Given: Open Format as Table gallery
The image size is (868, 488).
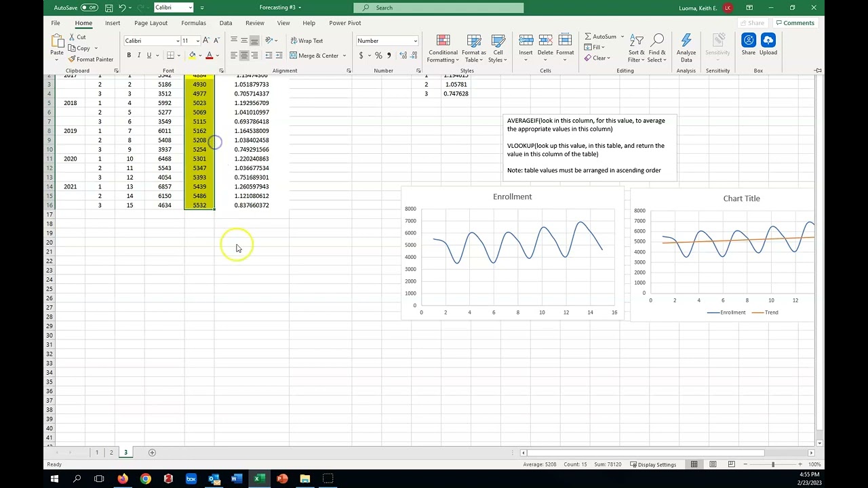Looking at the screenshot, I should pos(474,49).
